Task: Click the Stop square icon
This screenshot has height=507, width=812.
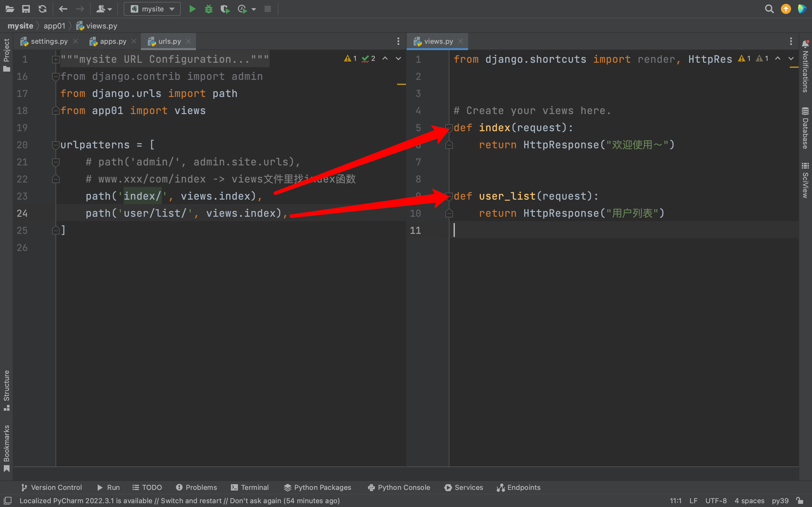Action: point(267,9)
